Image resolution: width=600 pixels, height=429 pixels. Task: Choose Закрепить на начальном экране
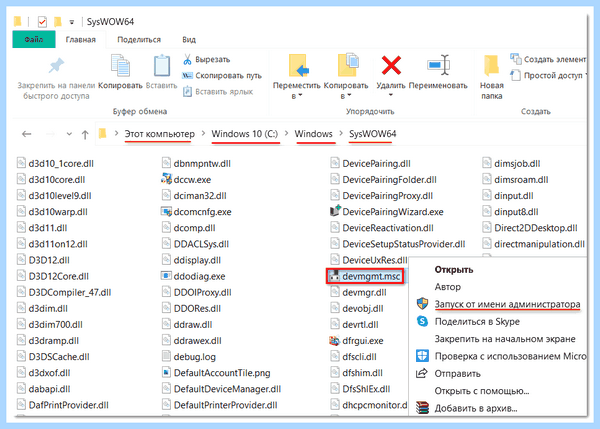tap(505, 339)
